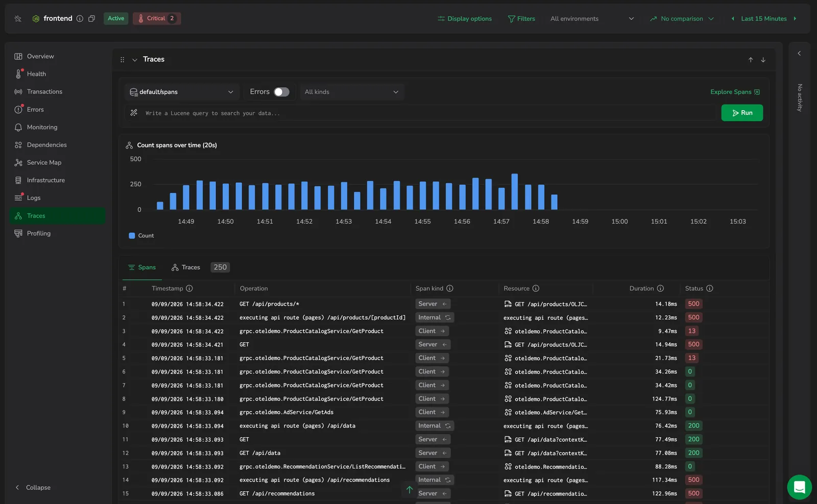
Task: Show the Resource column info icon
Action: 536,288
